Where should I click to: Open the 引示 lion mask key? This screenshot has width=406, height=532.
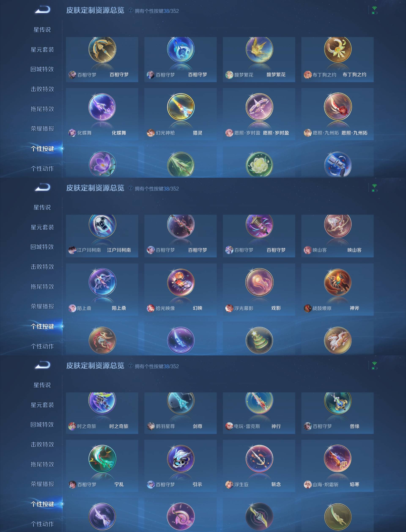pyautogui.click(x=181, y=459)
